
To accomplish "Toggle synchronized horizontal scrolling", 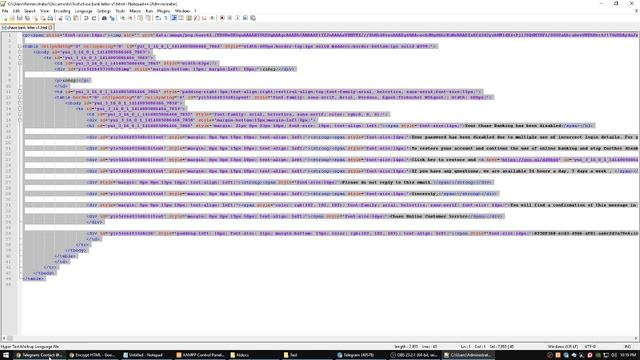I will (148, 18).
